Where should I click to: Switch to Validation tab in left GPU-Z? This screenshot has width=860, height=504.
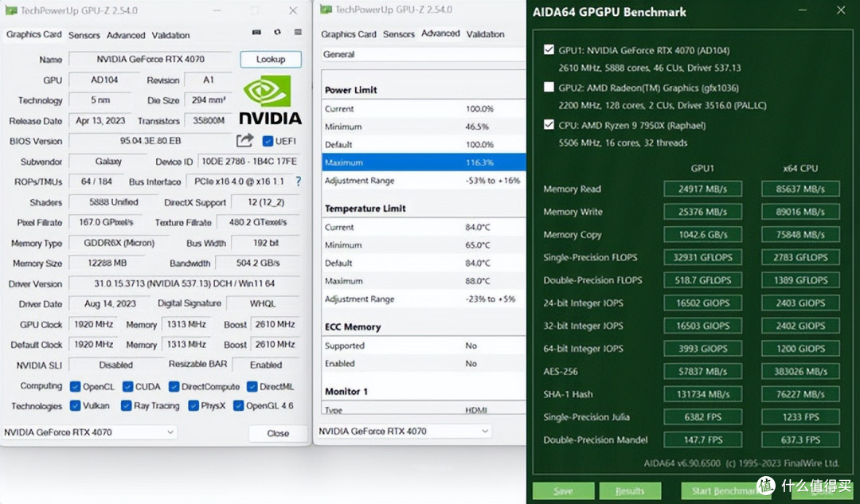coord(170,35)
